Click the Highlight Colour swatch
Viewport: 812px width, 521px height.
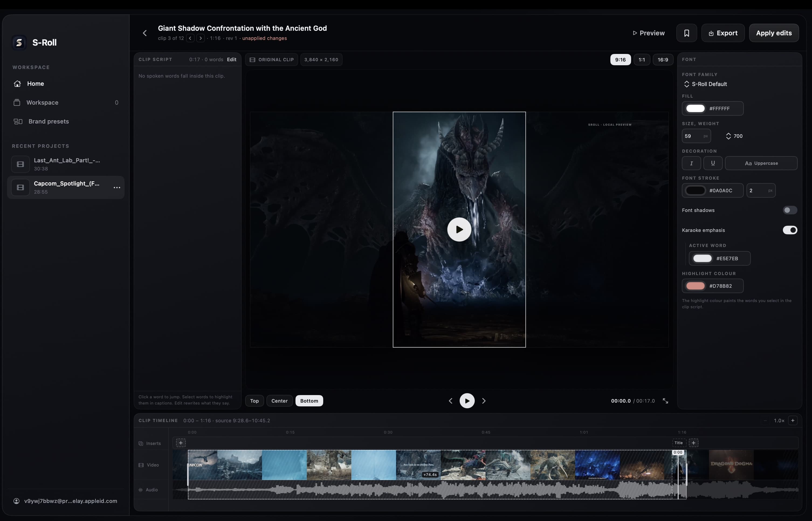695,286
